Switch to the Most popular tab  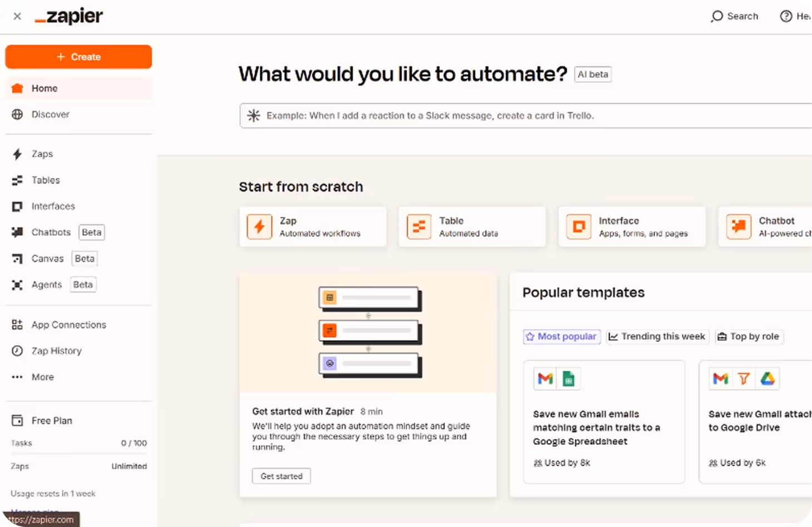(562, 336)
